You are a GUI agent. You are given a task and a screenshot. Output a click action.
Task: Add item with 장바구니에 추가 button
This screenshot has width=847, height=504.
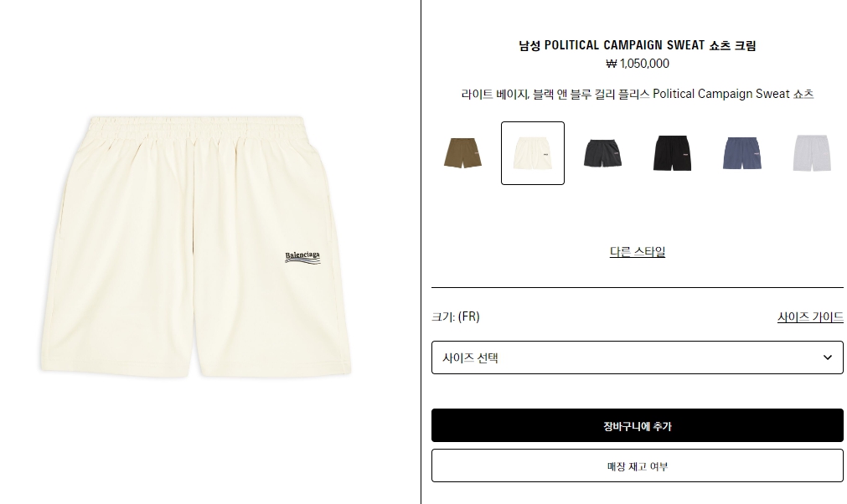[x=638, y=426]
